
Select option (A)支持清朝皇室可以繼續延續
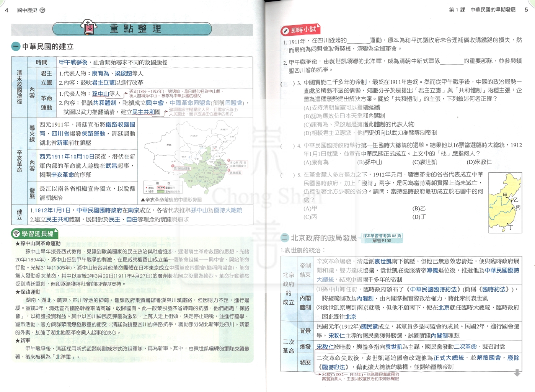pyautogui.click(x=342, y=108)
